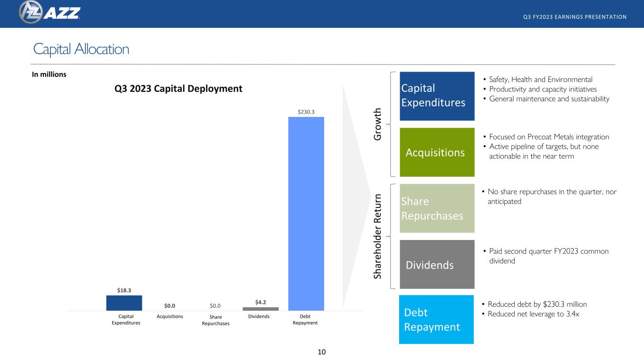
Task: Select the Capital Expenditures blue box
Action: click(x=437, y=96)
